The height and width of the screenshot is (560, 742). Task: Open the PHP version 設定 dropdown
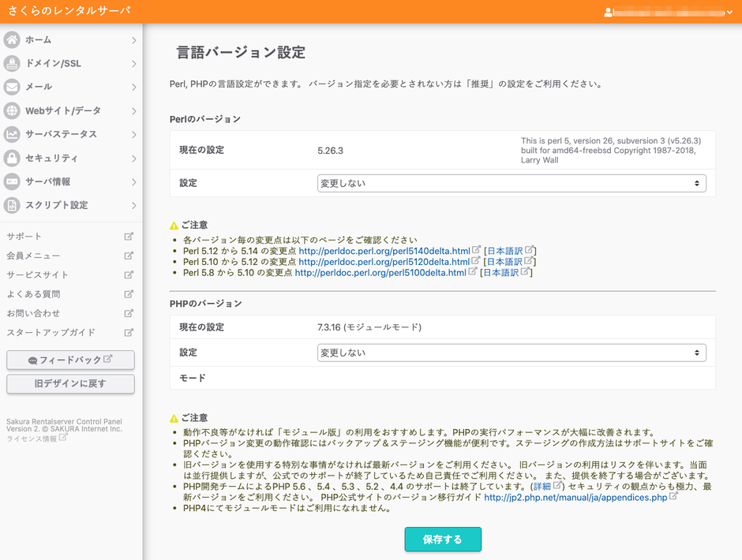pyautogui.click(x=511, y=353)
